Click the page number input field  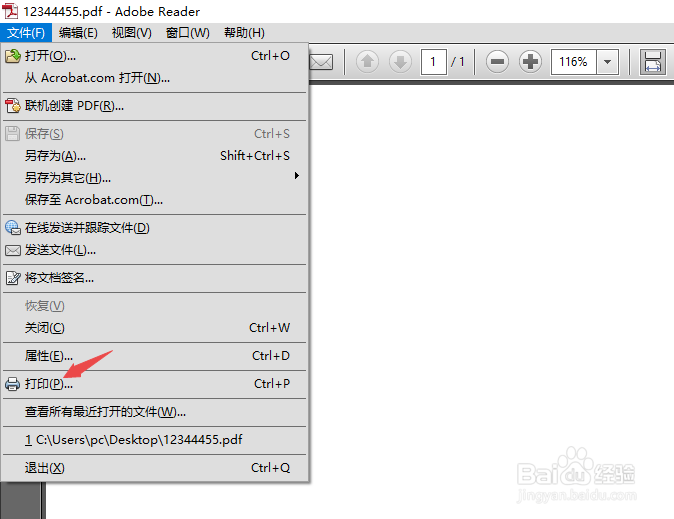tap(433, 62)
